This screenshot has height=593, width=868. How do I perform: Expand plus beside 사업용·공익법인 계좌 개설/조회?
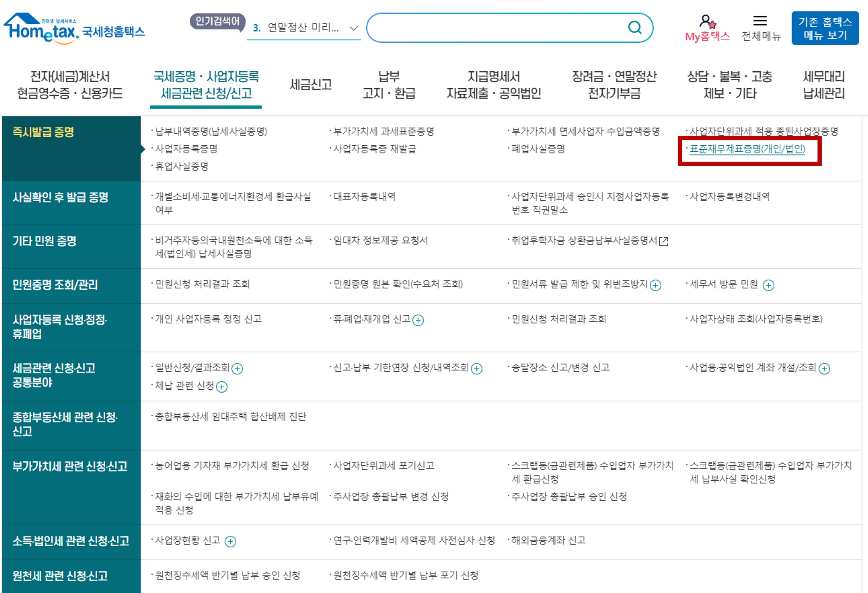point(824,369)
